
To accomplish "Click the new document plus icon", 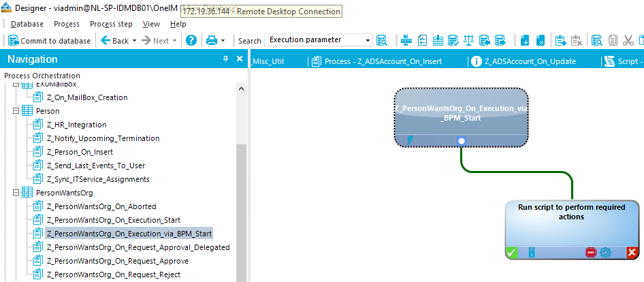I will click(524, 40).
